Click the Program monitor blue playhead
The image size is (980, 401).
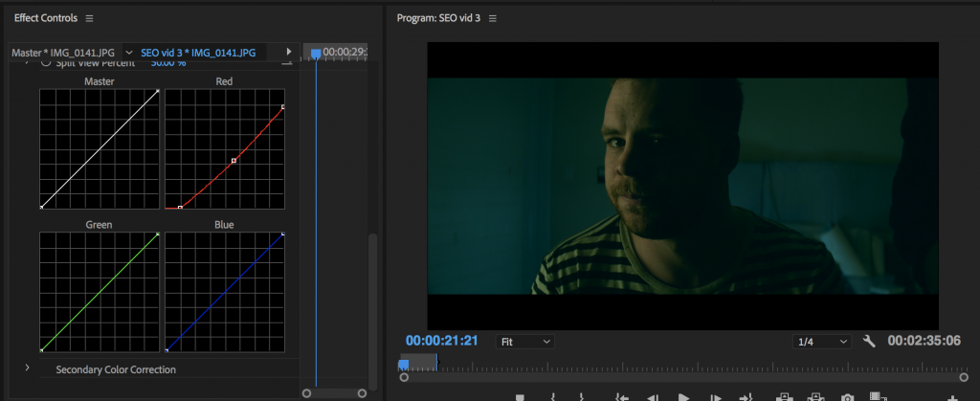click(x=404, y=364)
